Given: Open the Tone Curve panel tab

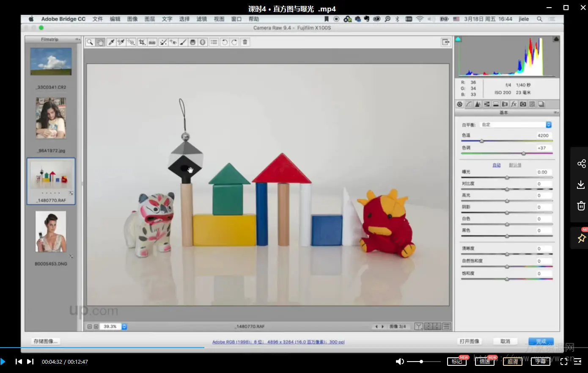Looking at the screenshot, I should 469,104.
